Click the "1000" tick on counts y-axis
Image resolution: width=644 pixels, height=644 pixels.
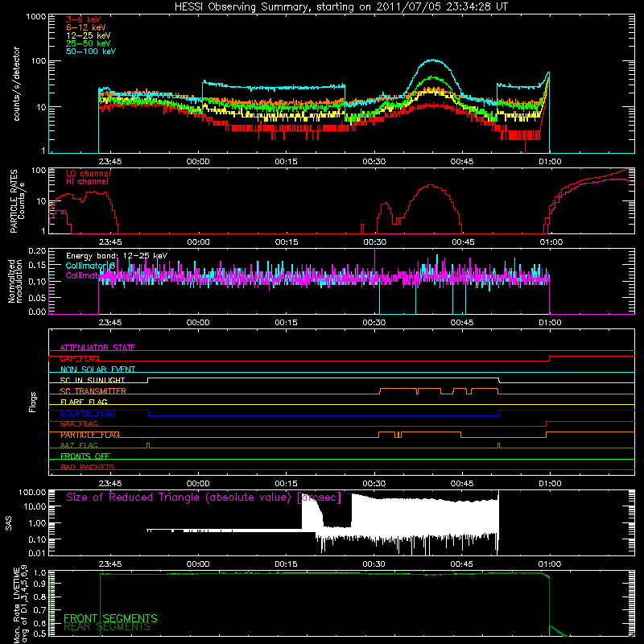35,17
